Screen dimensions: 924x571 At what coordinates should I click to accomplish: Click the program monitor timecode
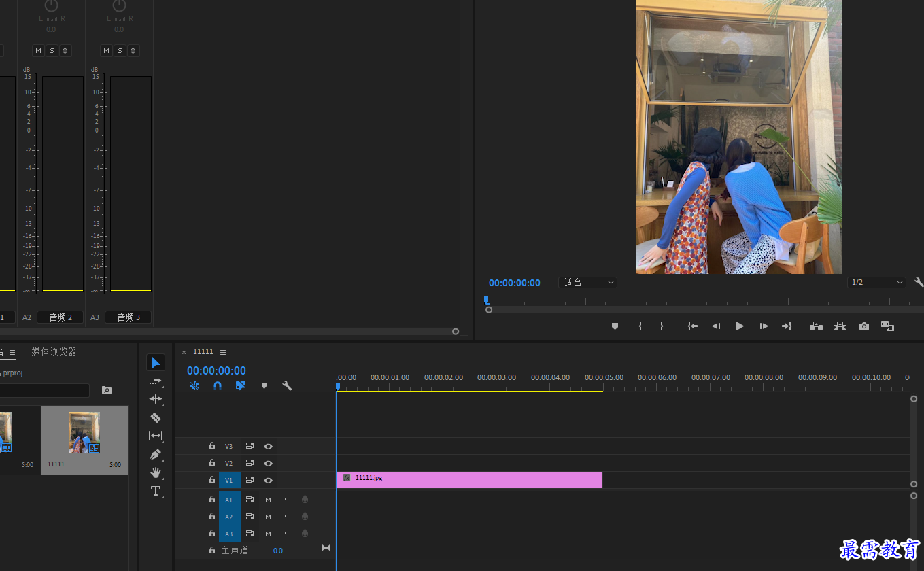point(515,283)
